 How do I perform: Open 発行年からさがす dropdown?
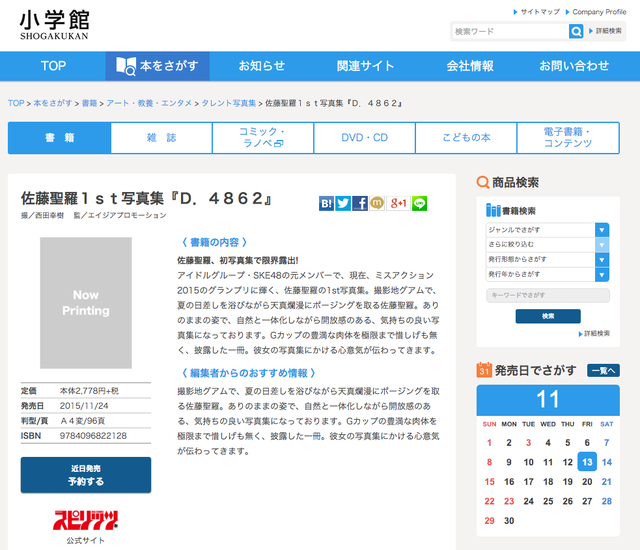(x=547, y=274)
